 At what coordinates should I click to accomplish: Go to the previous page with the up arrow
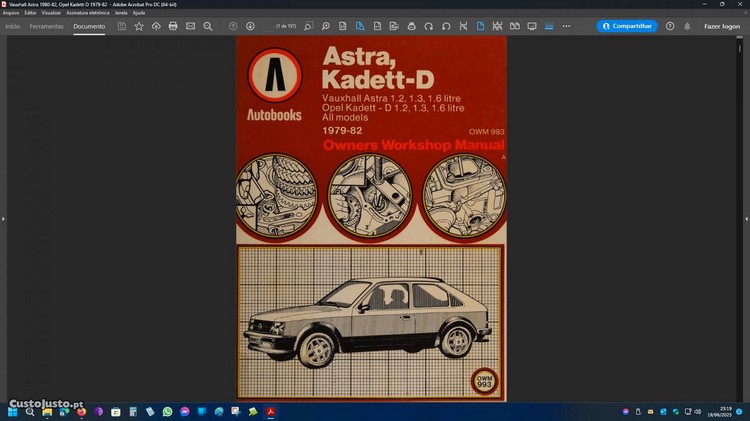pos(233,26)
